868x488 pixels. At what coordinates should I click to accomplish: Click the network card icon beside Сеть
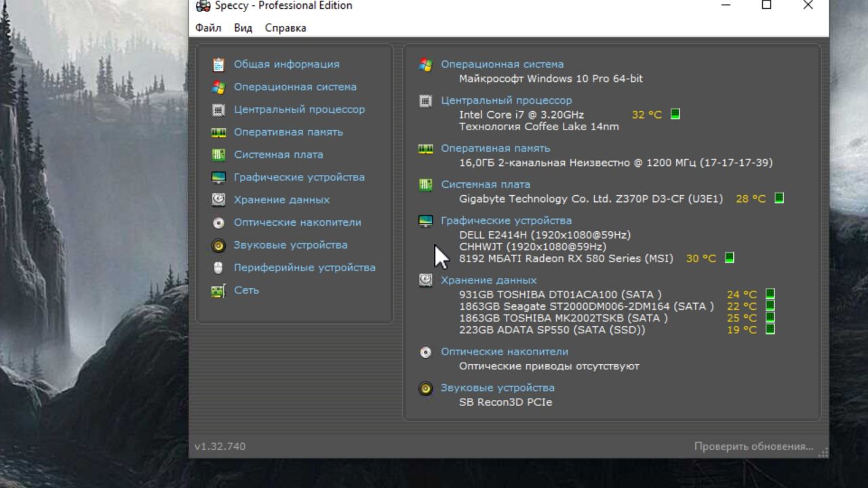[x=218, y=290]
